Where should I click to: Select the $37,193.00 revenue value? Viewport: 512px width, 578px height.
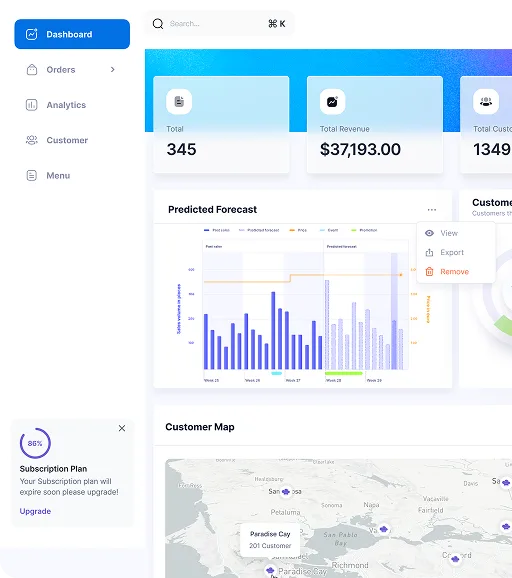coord(360,149)
